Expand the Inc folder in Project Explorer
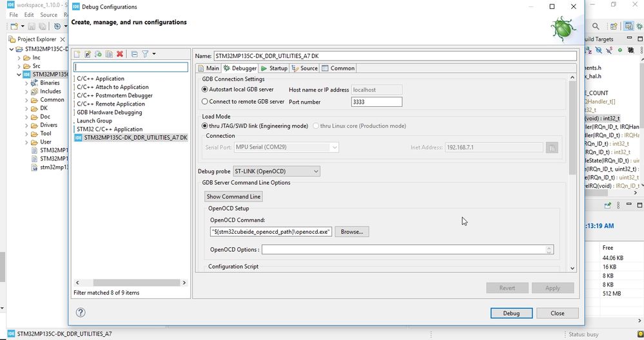644x340 pixels. [x=19, y=58]
